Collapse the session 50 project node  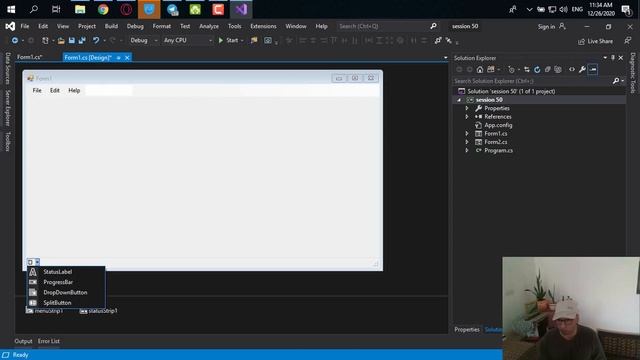459,100
